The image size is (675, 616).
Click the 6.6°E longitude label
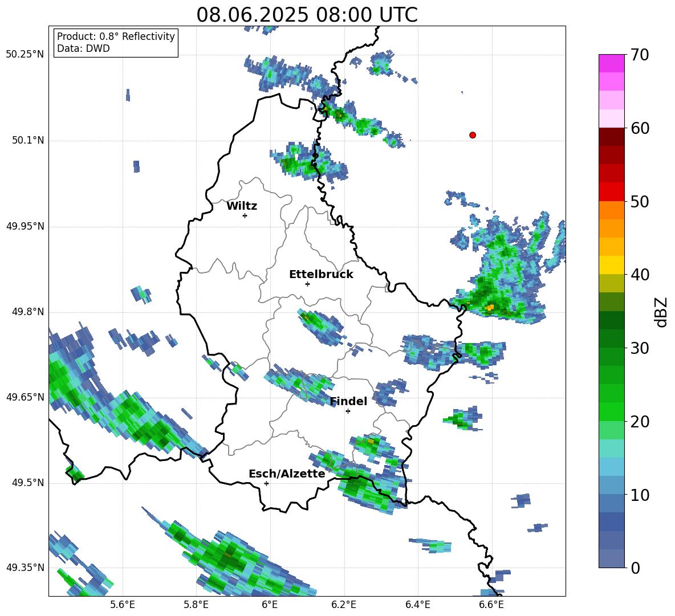point(491,605)
